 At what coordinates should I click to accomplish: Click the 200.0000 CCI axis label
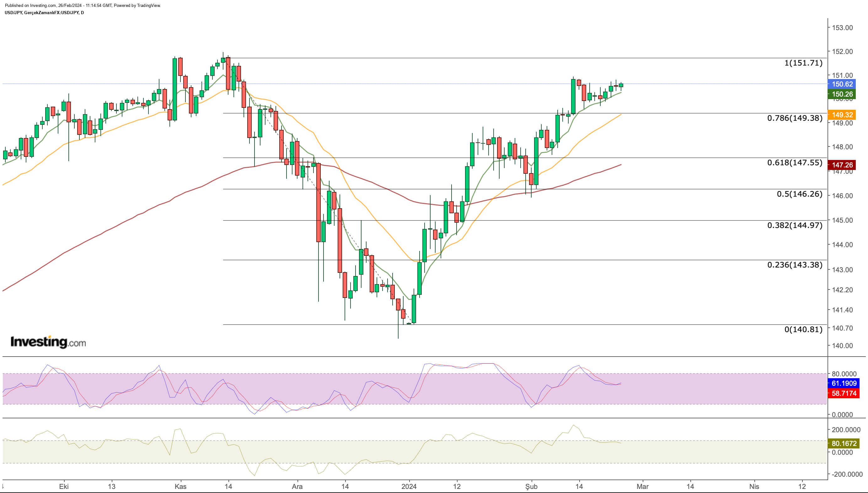pyautogui.click(x=846, y=430)
